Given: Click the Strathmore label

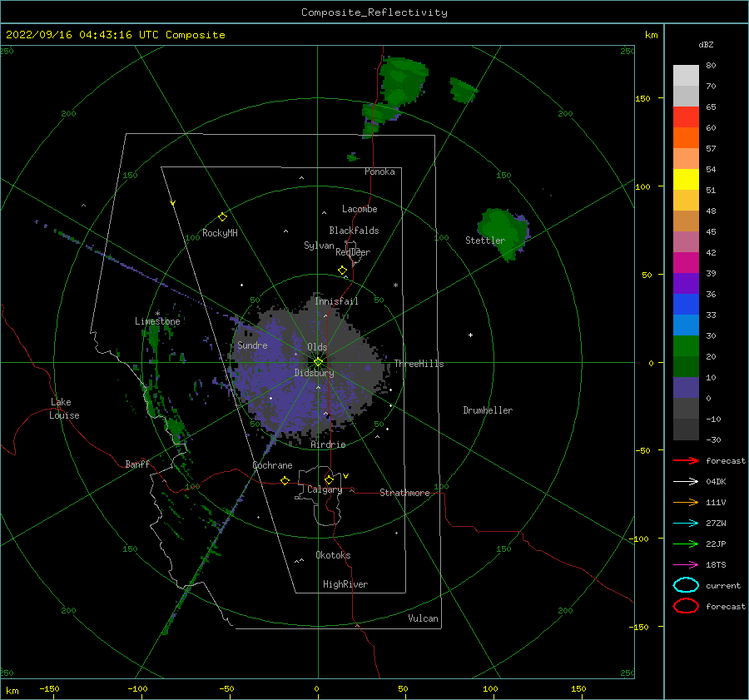Looking at the screenshot, I should click(404, 493).
